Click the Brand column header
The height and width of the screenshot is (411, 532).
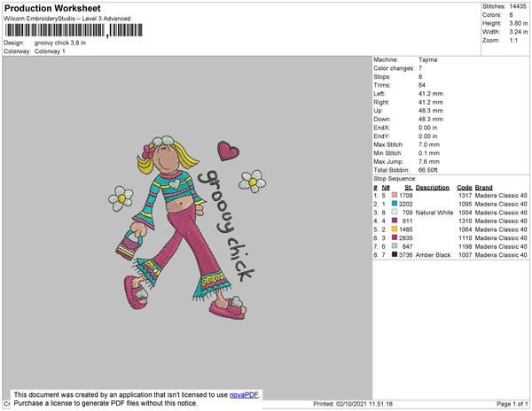(x=483, y=188)
